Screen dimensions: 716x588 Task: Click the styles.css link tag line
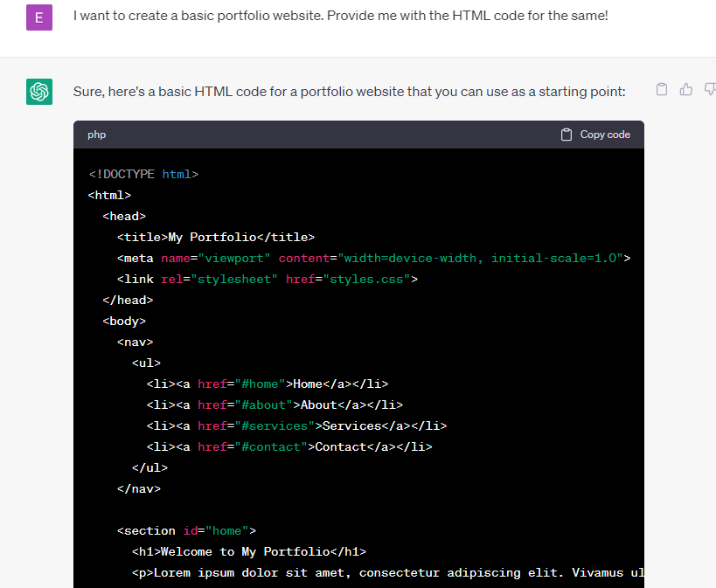tap(268, 279)
